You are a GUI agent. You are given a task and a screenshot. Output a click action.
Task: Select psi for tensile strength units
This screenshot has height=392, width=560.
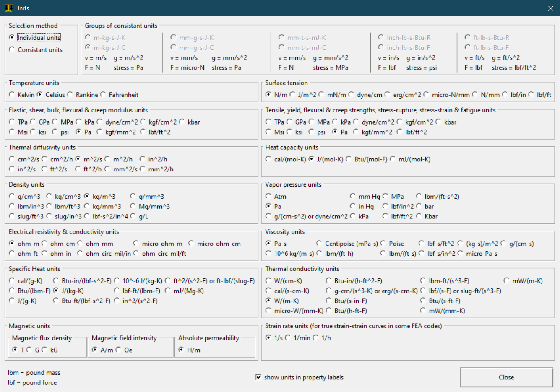point(311,132)
